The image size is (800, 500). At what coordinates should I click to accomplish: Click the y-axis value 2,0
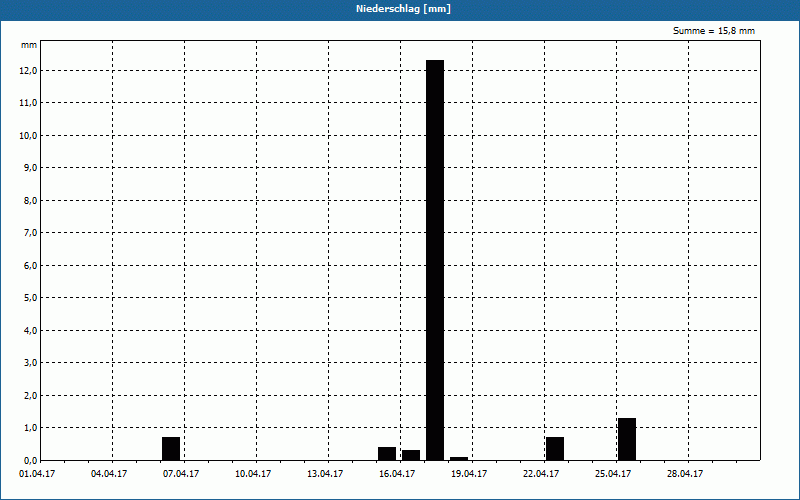[30, 395]
